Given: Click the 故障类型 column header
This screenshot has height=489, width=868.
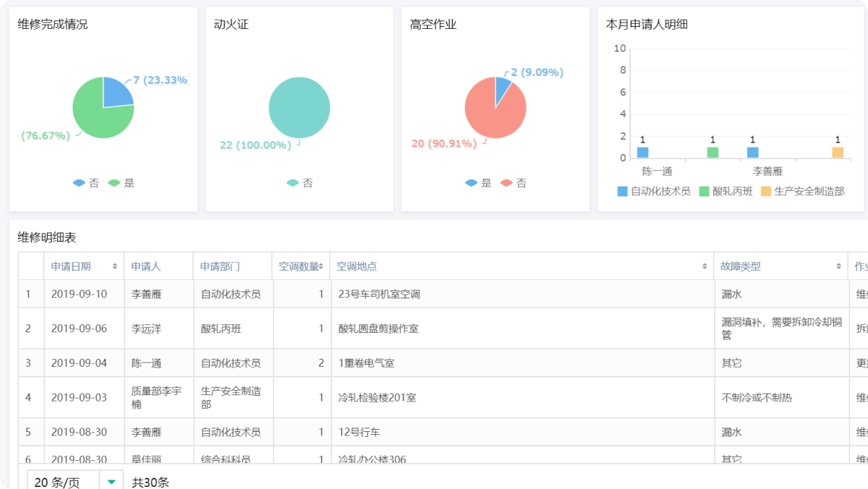Looking at the screenshot, I should tap(740, 266).
